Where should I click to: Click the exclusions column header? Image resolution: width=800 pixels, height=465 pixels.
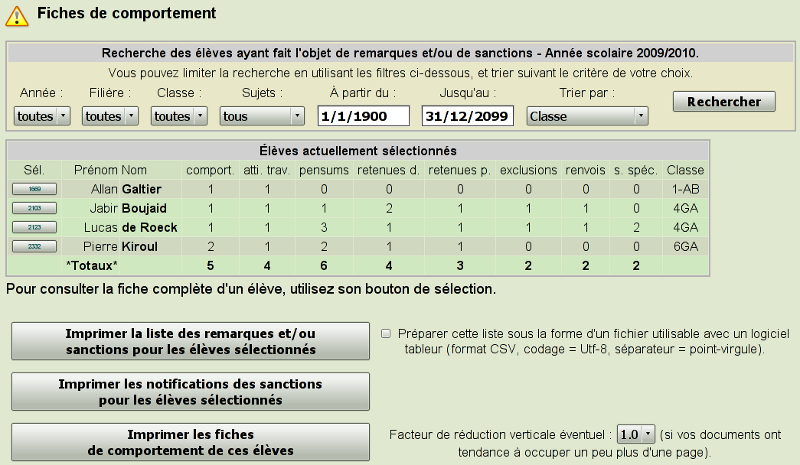tap(529, 170)
